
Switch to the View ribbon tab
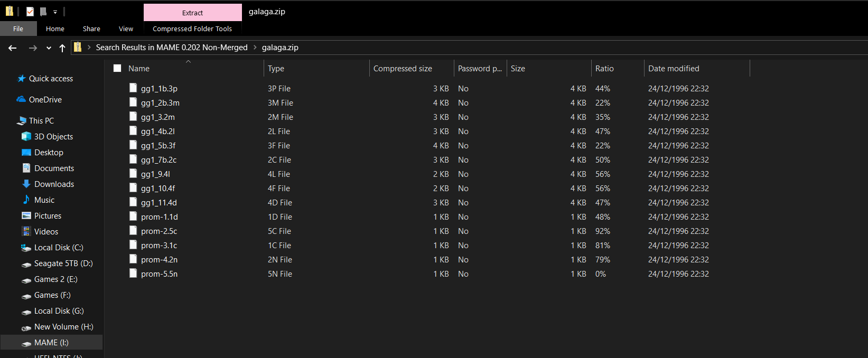click(126, 29)
